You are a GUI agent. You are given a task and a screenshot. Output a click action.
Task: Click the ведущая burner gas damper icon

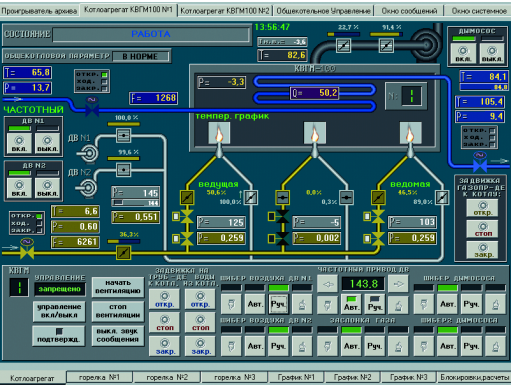187,198
